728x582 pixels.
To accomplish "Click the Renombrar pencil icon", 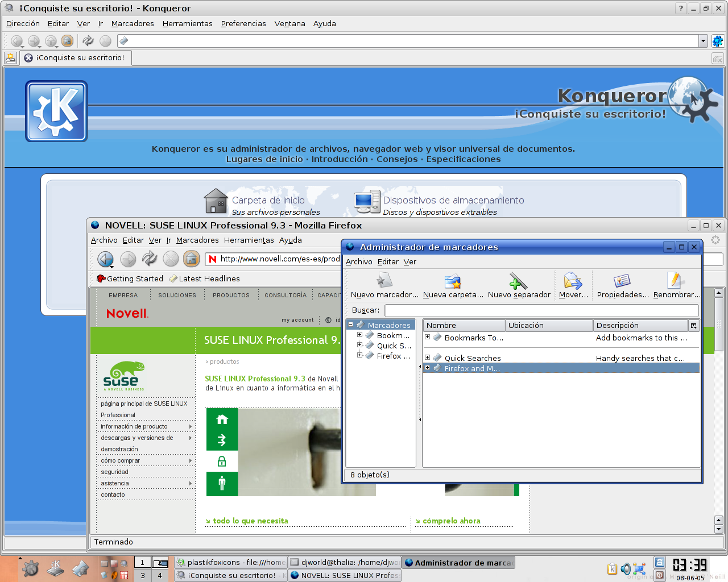I will (675, 281).
